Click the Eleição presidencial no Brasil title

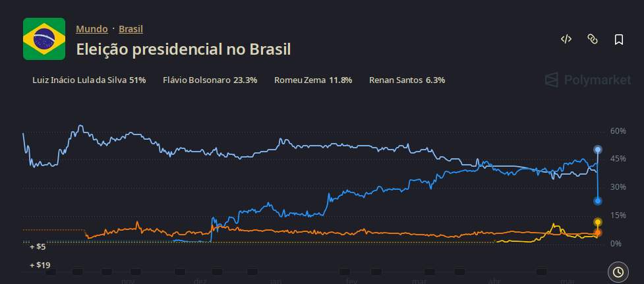(184, 49)
